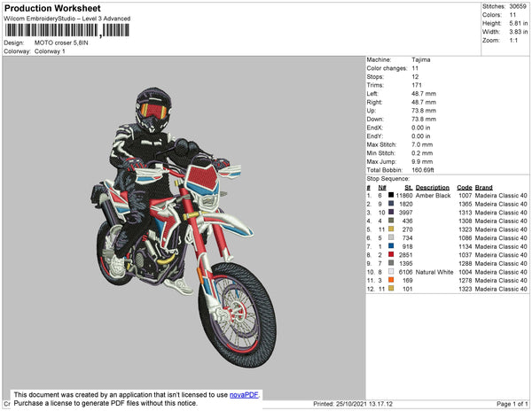
Task: Pick the grey swatch for code 1288
Action: point(391,262)
